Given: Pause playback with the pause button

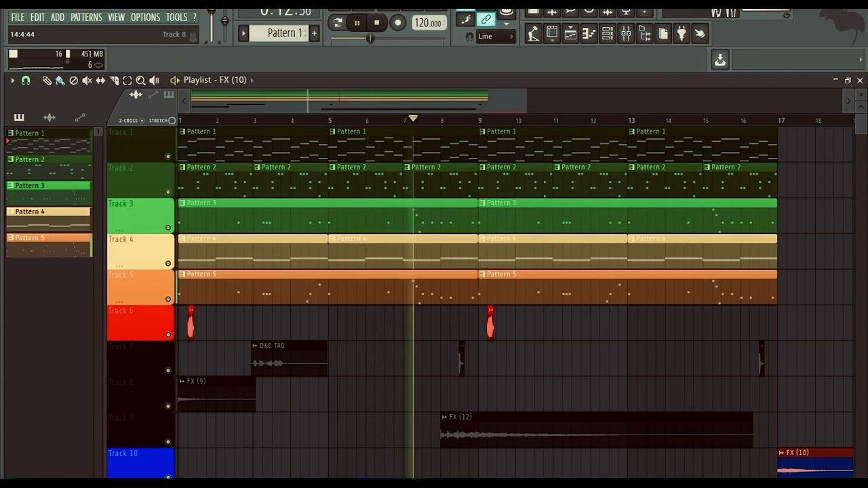Looking at the screenshot, I should coord(357,22).
